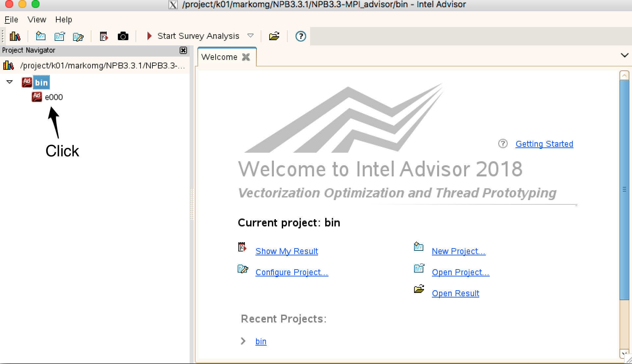
Task: Click the help icon beside Getting Started
Action: click(503, 143)
